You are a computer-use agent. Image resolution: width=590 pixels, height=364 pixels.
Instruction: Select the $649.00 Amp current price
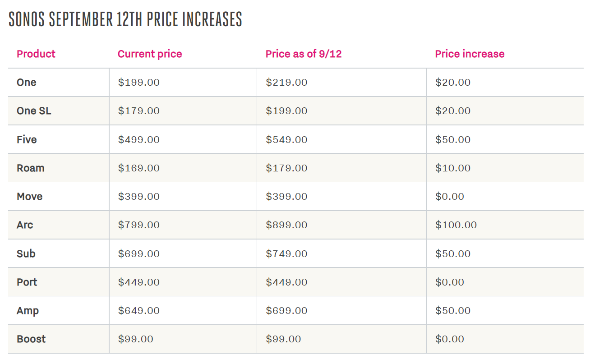coord(139,311)
